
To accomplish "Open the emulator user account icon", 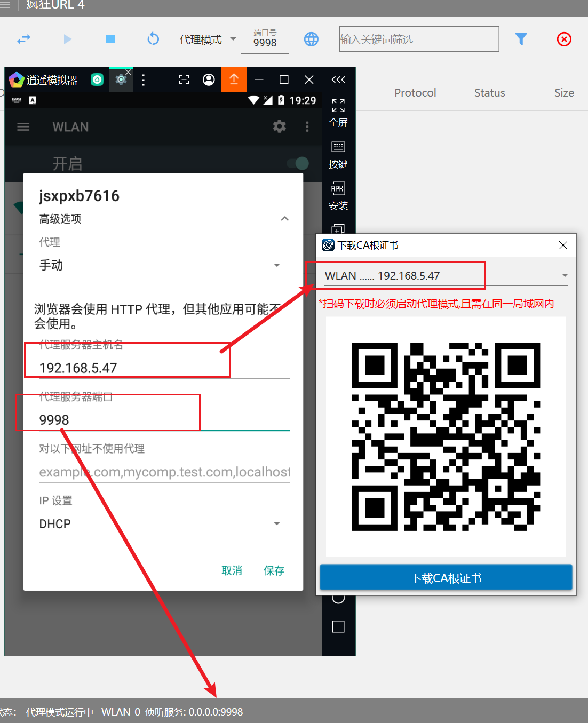I will pyautogui.click(x=209, y=80).
